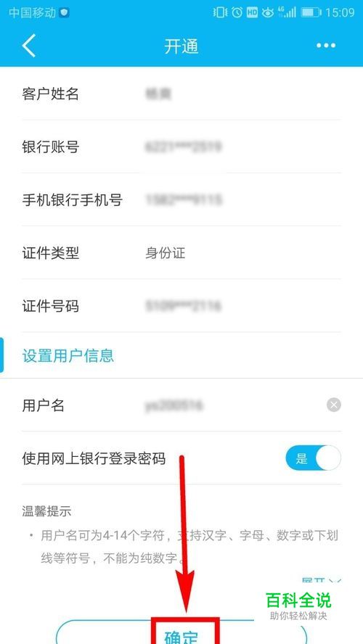Tap the shield icon beside carrier name
This screenshot has height=644, width=363.
[x=64, y=13]
